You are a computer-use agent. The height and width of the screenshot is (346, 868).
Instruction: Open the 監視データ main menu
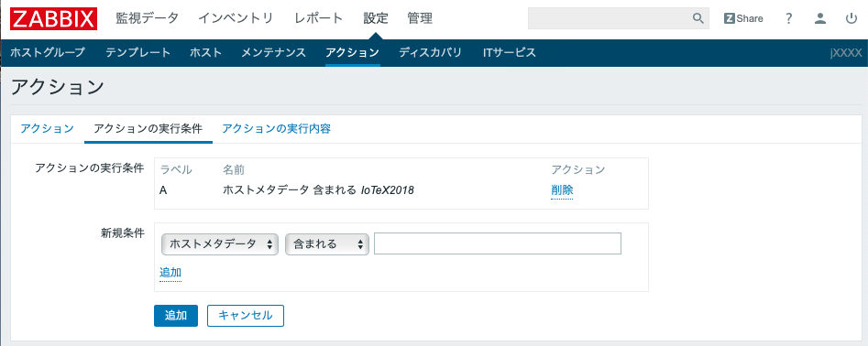pos(148,18)
